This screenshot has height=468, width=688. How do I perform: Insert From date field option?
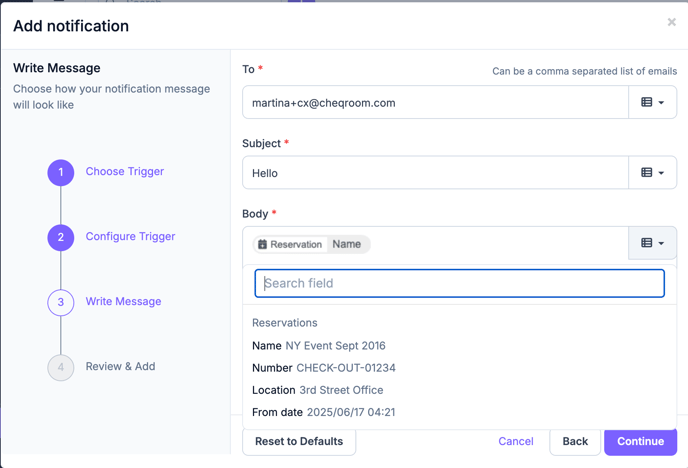click(x=324, y=412)
